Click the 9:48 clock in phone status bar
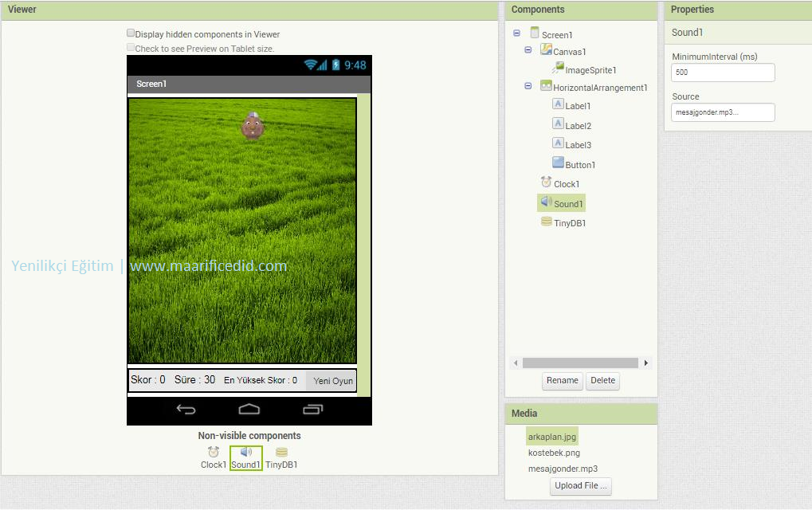Image resolution: width=812 pixels, height=510 pixels. (355, 65)
